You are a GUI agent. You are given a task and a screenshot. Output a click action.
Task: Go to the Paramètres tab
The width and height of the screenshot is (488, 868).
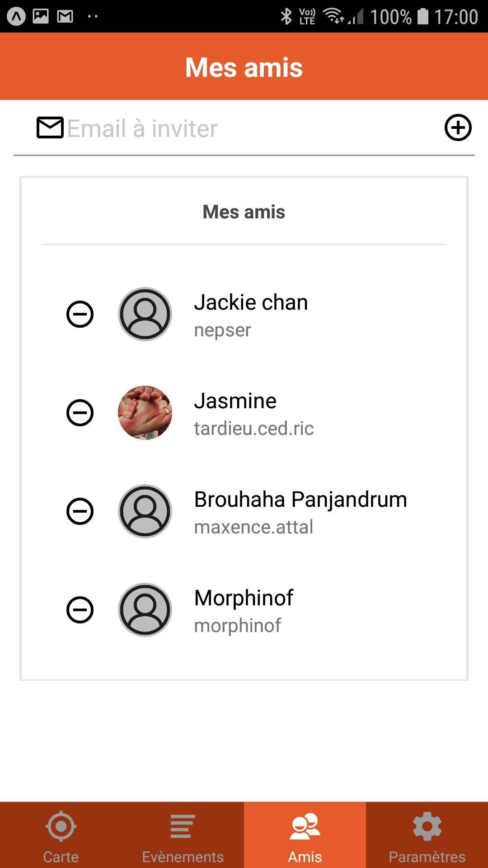pyautogui.click(x=427, y=835)
